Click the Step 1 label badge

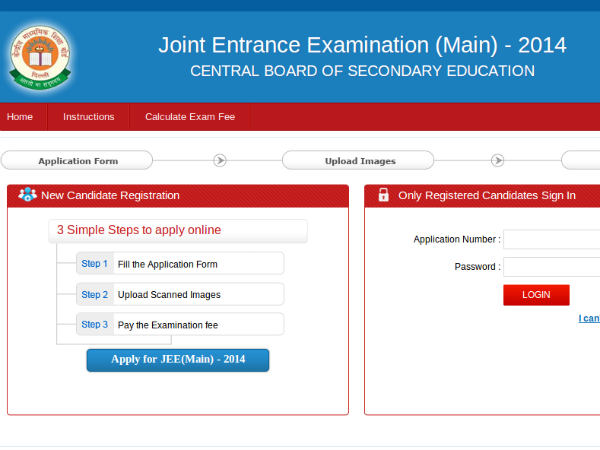(94, 264)
